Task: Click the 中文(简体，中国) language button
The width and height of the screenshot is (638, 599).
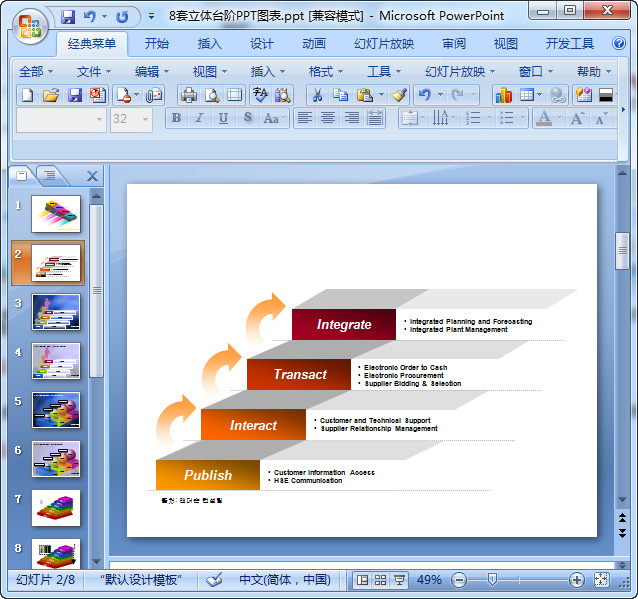Action: pos(284,580)
